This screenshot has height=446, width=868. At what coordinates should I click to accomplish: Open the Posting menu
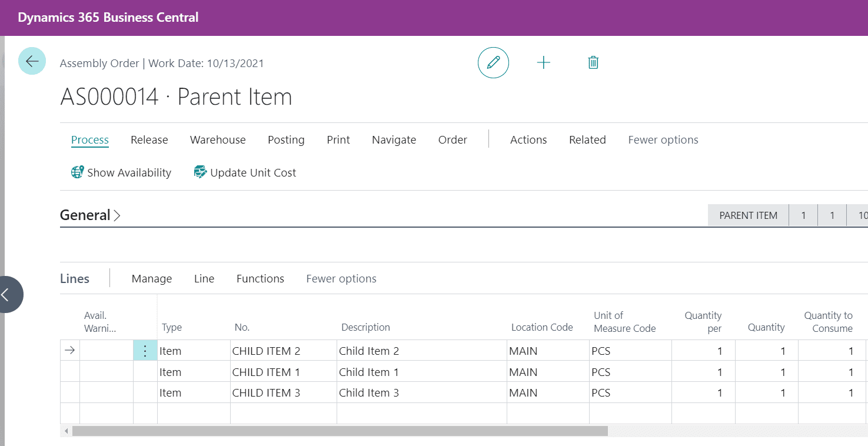point(286,140)
